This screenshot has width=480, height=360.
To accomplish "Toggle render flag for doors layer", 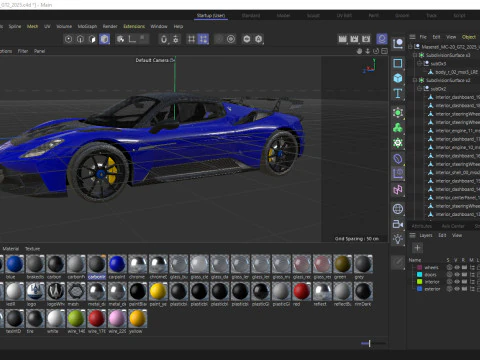I will point(464,275).
